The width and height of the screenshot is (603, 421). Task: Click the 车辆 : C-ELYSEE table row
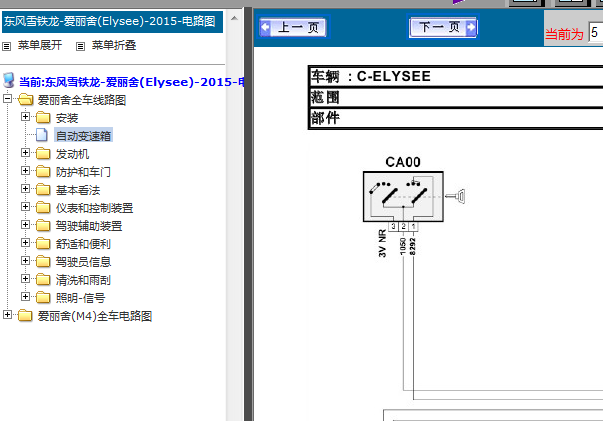(x=456, y=77)
